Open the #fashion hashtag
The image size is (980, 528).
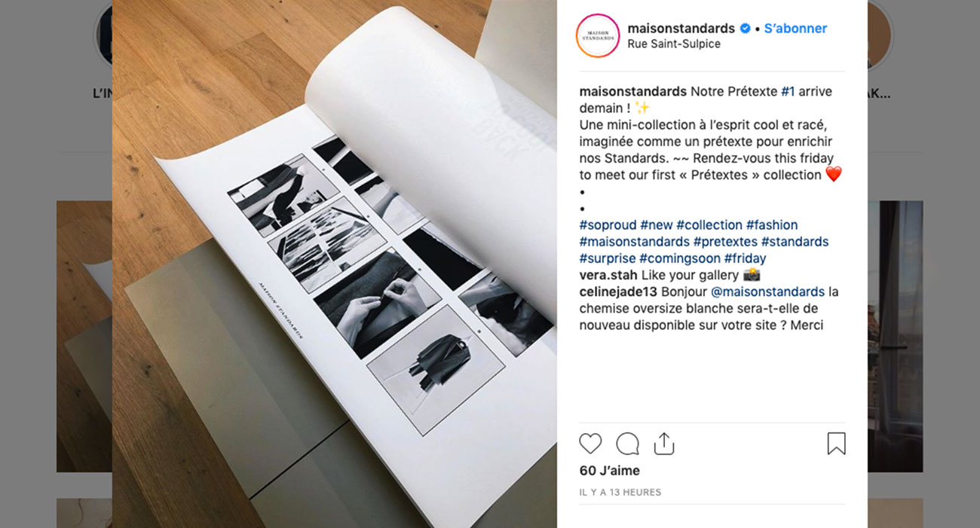tap(772, 225)
